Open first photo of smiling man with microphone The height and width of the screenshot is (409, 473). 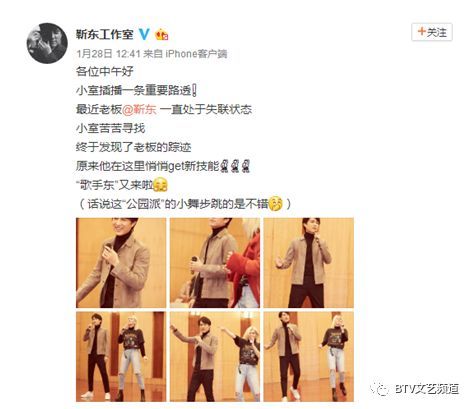(x=121, y=263)
